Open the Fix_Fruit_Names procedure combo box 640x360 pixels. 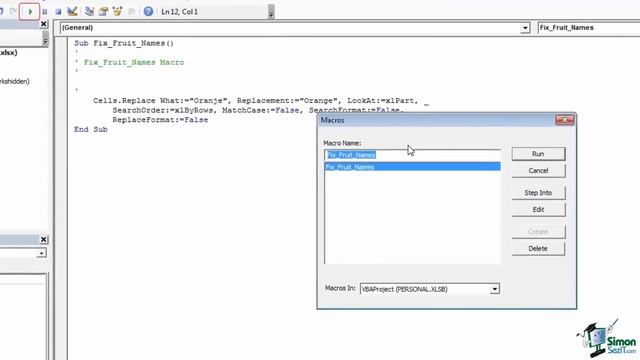tap(589, 28)
